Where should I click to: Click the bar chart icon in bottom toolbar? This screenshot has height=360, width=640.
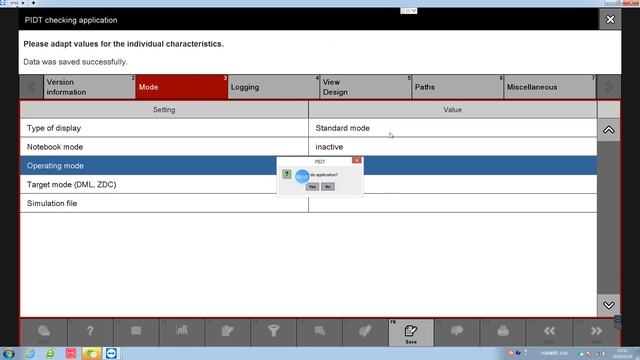click(182, 330)
